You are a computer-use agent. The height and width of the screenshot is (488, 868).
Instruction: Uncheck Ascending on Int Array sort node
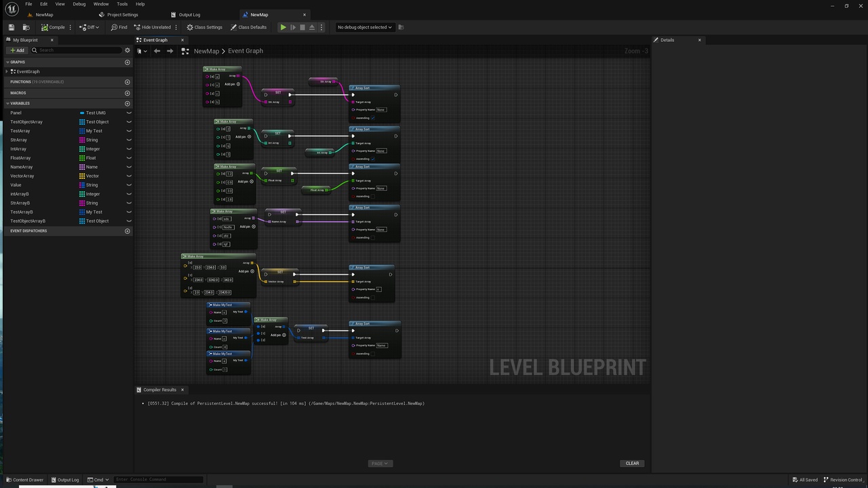click(x=373, y=159)
